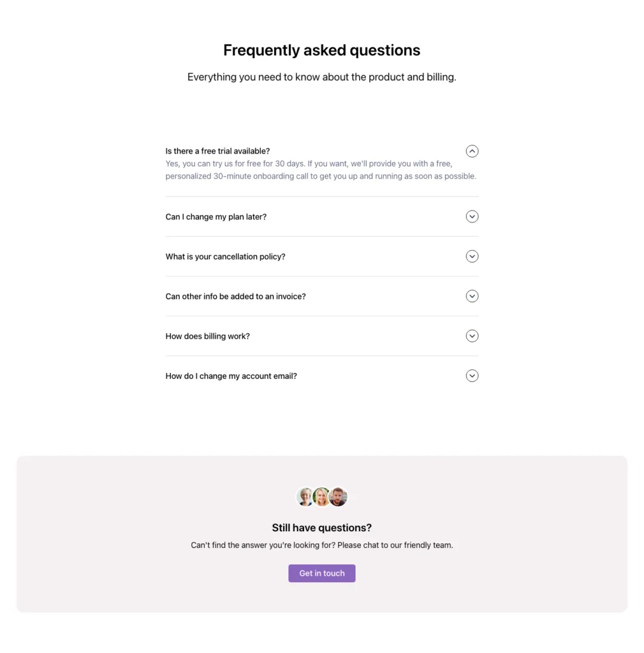Select the 'Can I change my plan later?' text
The width and height of the screenshot is (644, 653).
tap(215, 216)
